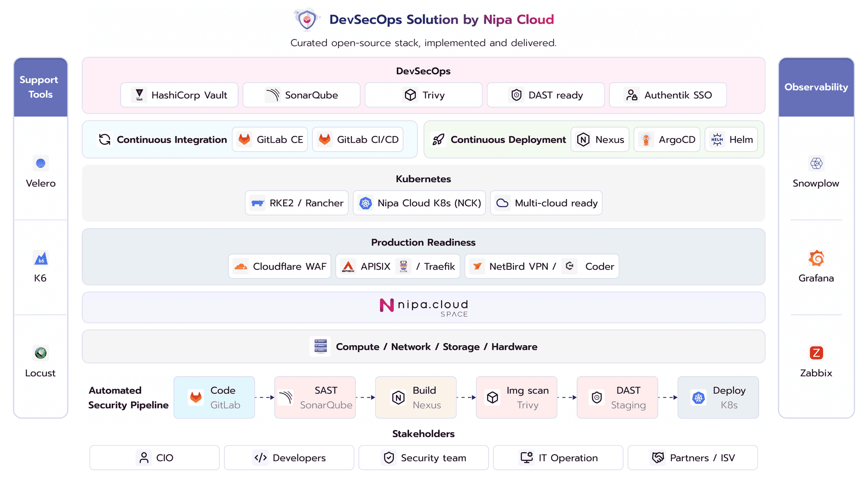
Task: Click the DAST ready shield icon
Action: pos(516,95)
